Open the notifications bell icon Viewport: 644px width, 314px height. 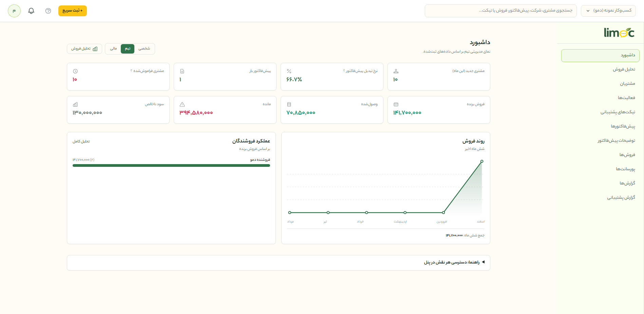point(31,11)
